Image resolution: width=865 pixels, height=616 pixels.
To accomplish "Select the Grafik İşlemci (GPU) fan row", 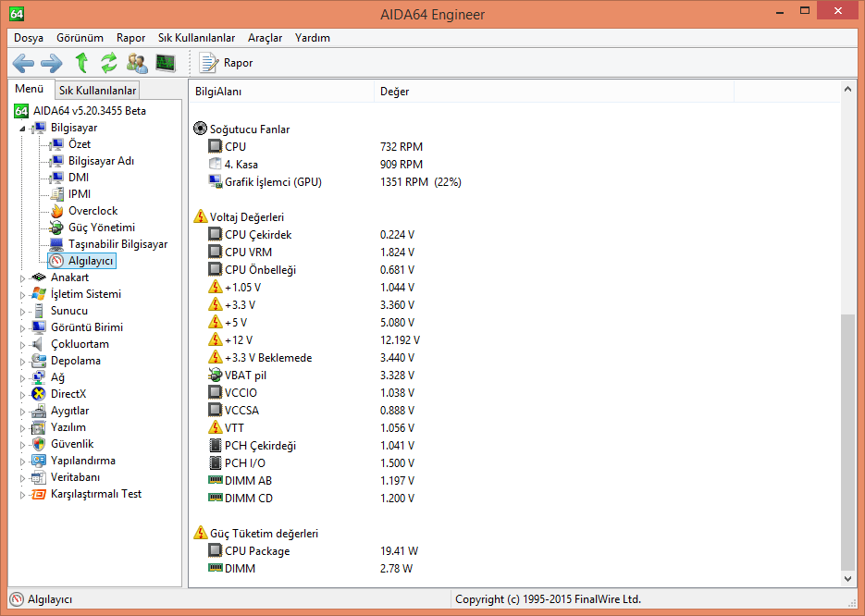I will point(514,182).
